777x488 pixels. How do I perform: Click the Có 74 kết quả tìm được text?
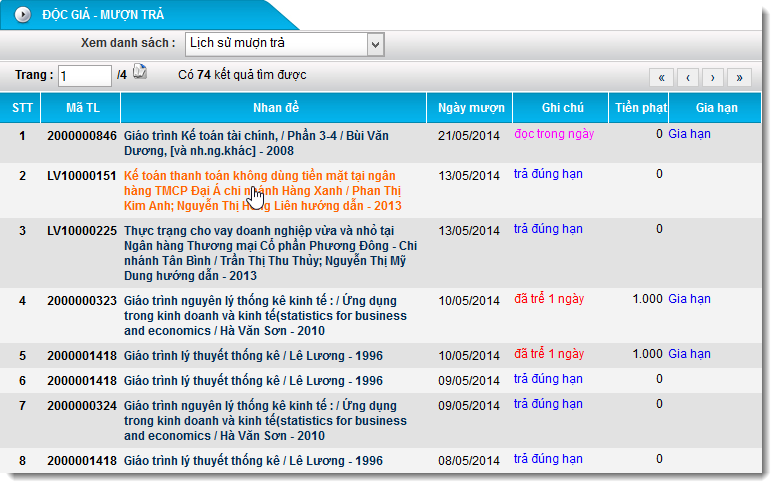coord(242,75)
